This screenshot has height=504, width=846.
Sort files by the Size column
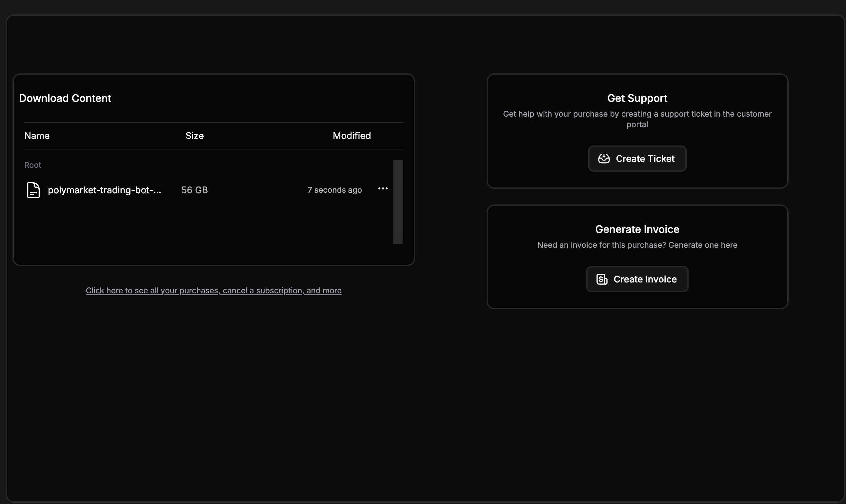[194, 136]
